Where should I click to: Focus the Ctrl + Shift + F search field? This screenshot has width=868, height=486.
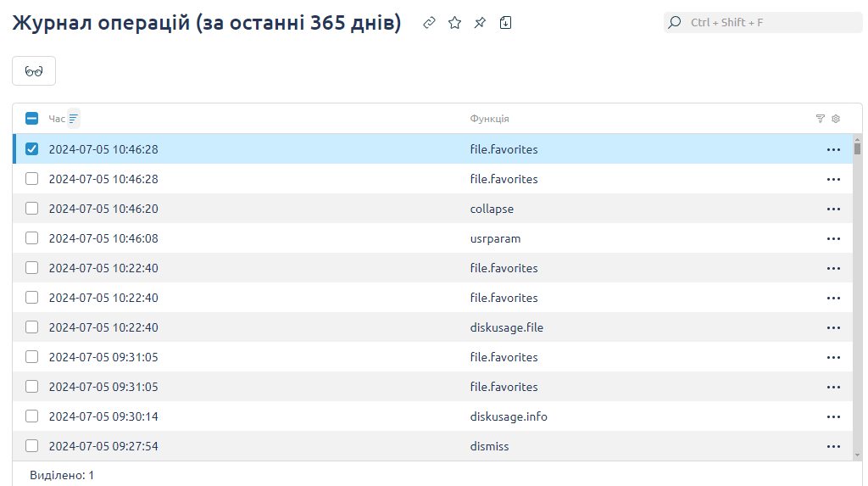(x=763, y=23)
